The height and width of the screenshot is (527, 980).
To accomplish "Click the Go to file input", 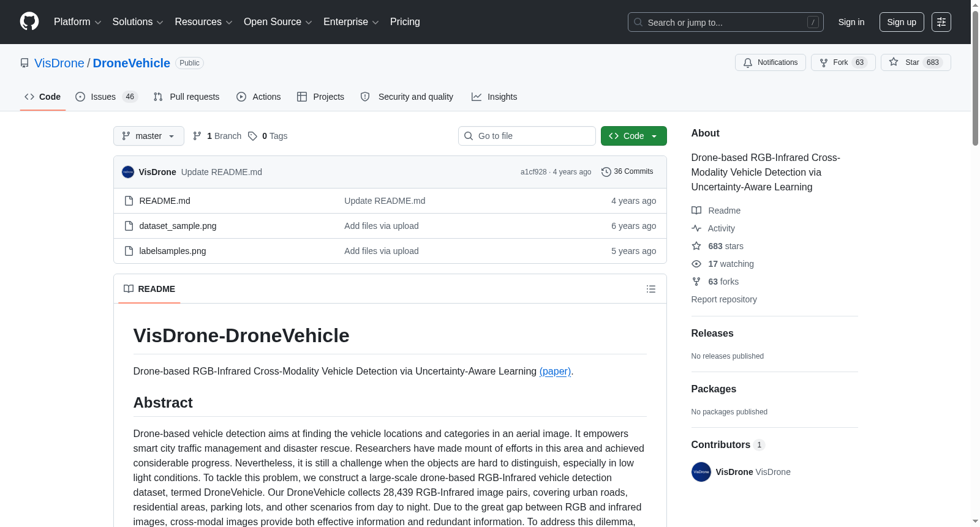I will coord(527,136).
